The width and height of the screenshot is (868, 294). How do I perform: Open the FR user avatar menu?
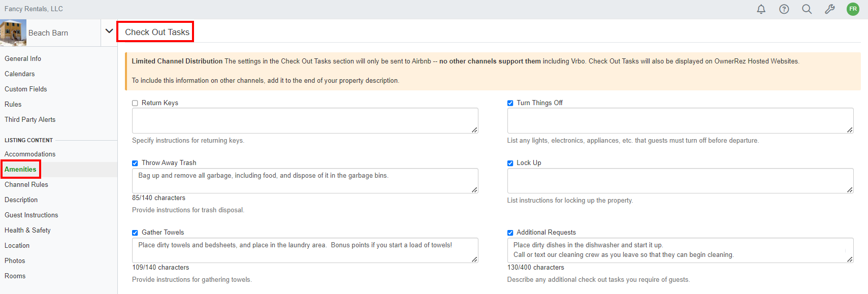point(853,9)
